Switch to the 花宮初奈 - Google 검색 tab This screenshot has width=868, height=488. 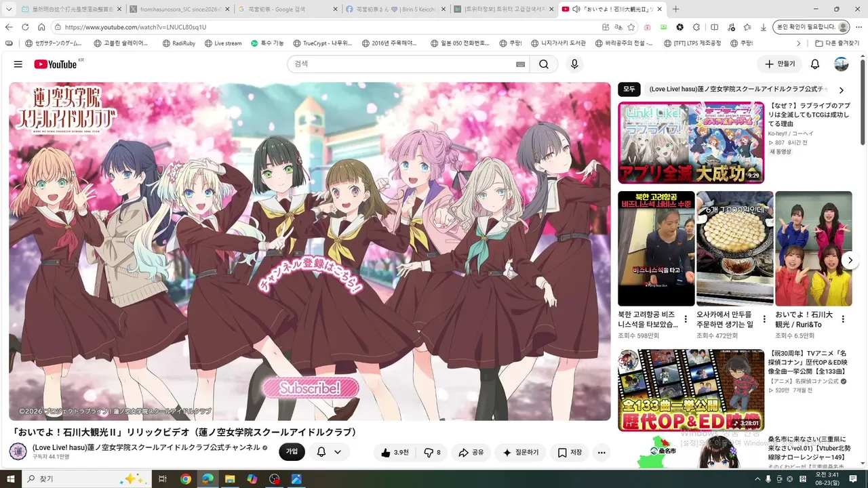point(287,9)
